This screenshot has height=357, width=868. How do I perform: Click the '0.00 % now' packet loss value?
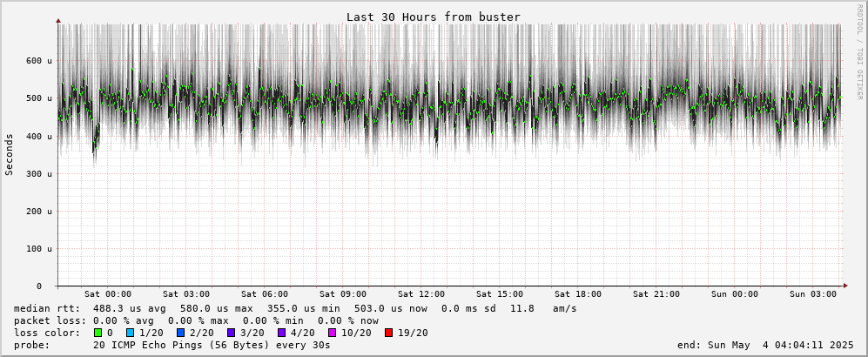pyautogui.click(x=348, y=321)
